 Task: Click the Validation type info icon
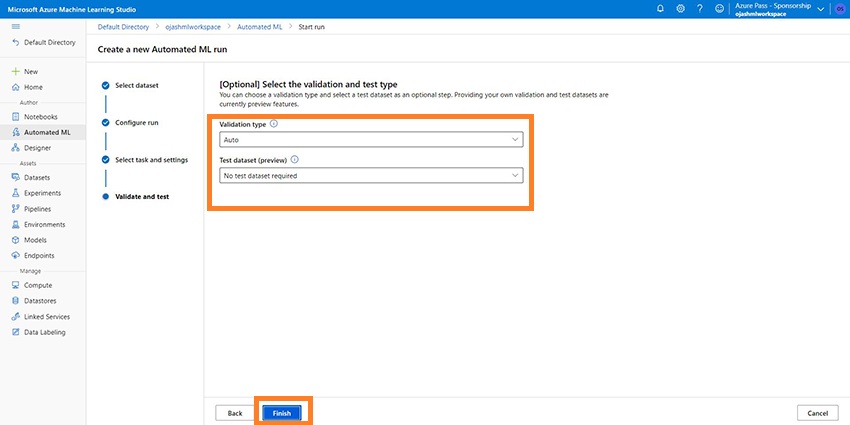[x=274, y=124]
